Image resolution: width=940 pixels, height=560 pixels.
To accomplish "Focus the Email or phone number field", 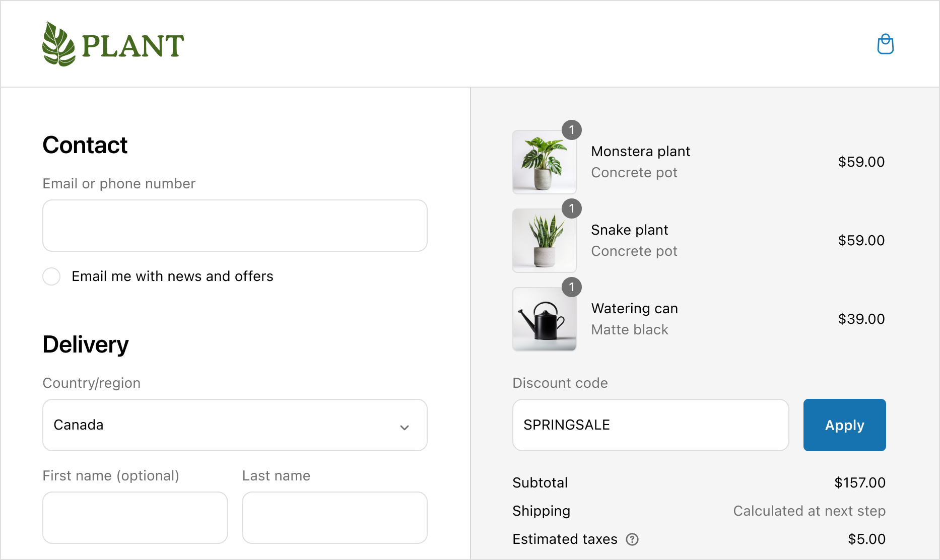I will [x=235, y=226].
